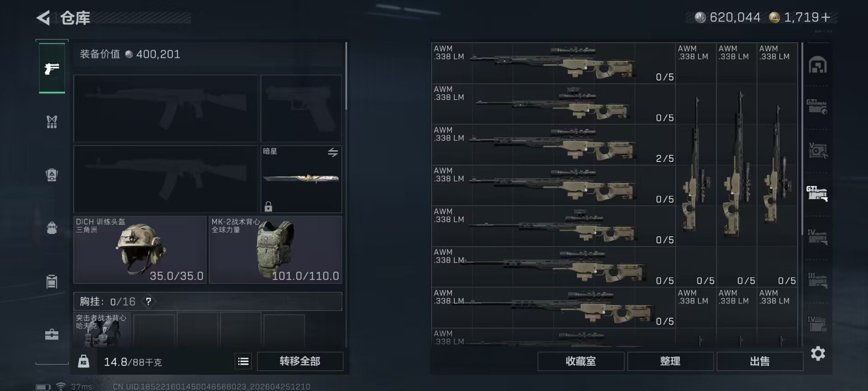
Task: Click 出售 sell button
Action: tap(759, 361)
